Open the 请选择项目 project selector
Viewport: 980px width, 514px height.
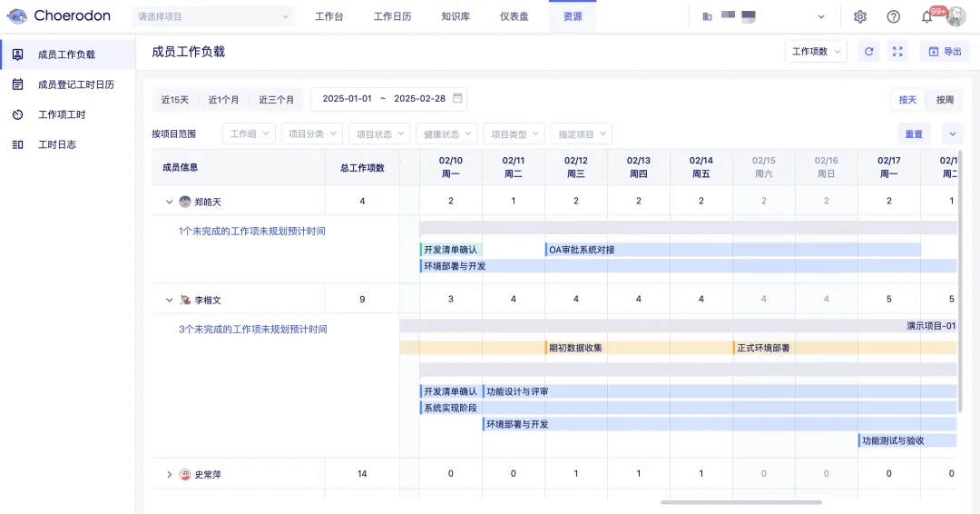coord(213,17)
